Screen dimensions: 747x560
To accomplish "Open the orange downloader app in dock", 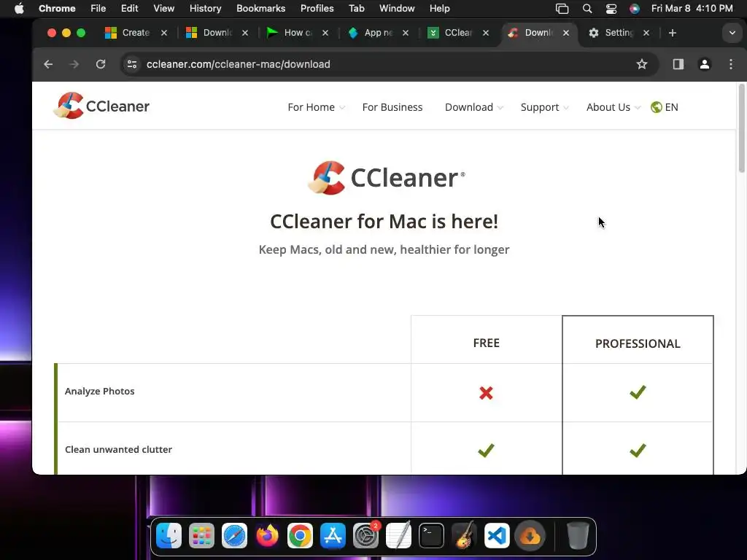I will point(530,536).
